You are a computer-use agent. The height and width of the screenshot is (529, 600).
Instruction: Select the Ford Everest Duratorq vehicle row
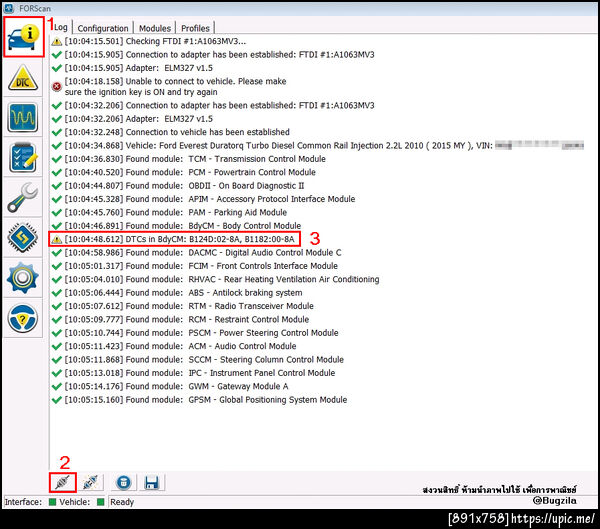click(318, 145)
